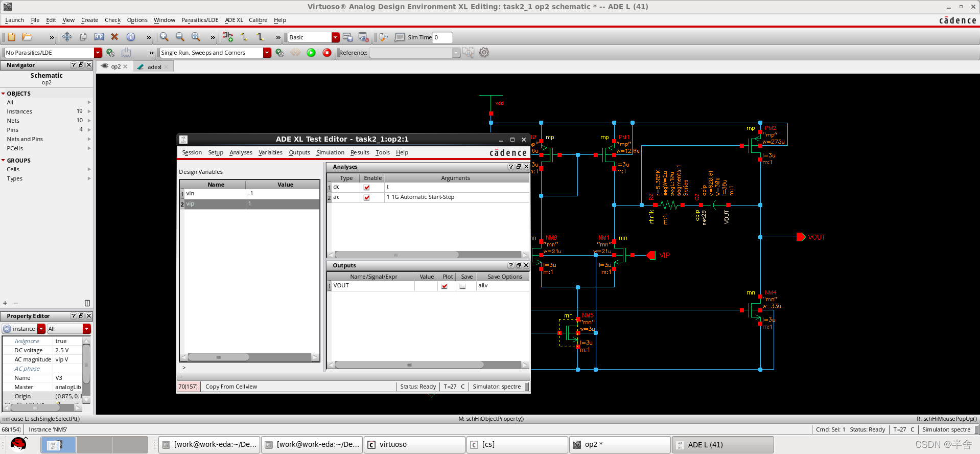Click the speech bubble icon before Sim Time
Image resolution: width=980 pixels, height=454 pixels.
click(x=400, y=37)
